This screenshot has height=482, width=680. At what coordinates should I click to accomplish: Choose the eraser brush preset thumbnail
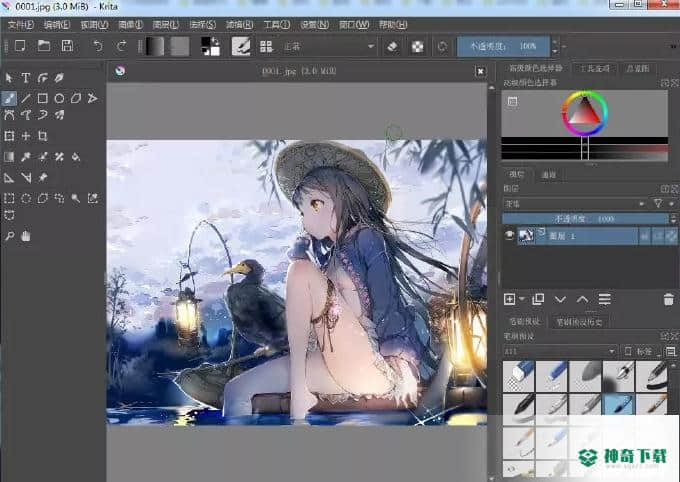(x=519, y=376)
